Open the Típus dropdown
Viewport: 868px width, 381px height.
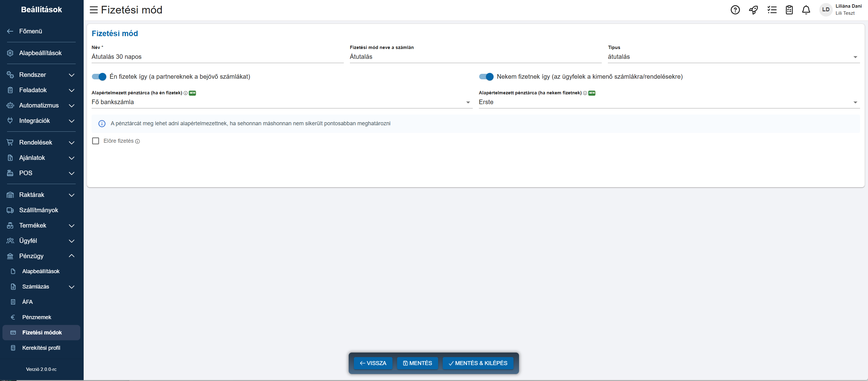click(x=733, y=57)
